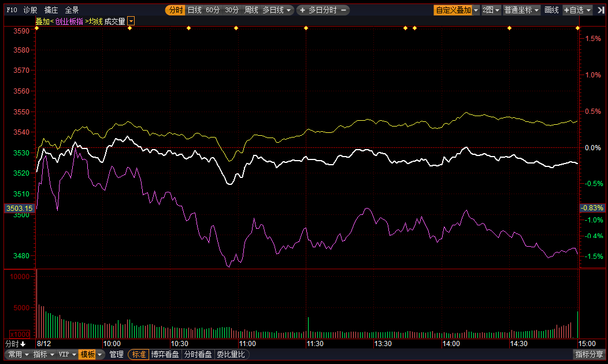Switch to the 30分 chart period
The height and width of the screenshot is (364, 608).
232,10
